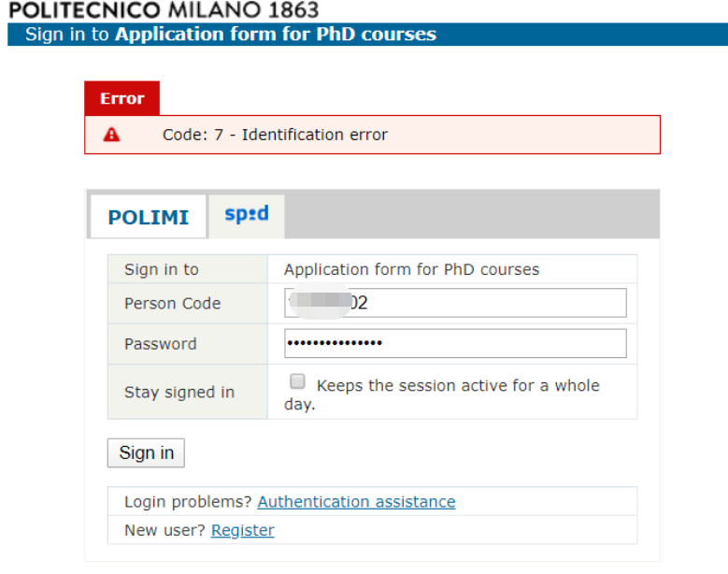Click the Politecnico Milano 1863 logo

[164, 10]
